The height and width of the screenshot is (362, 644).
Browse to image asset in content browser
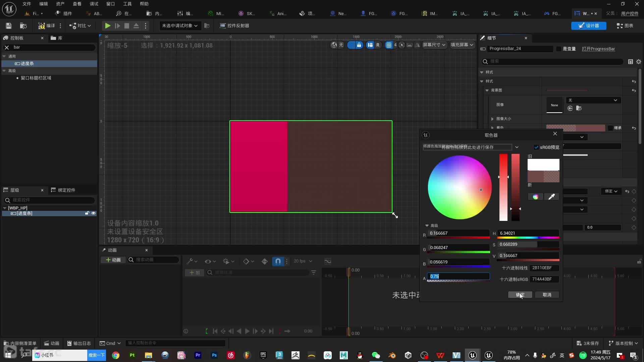[579, 108]
